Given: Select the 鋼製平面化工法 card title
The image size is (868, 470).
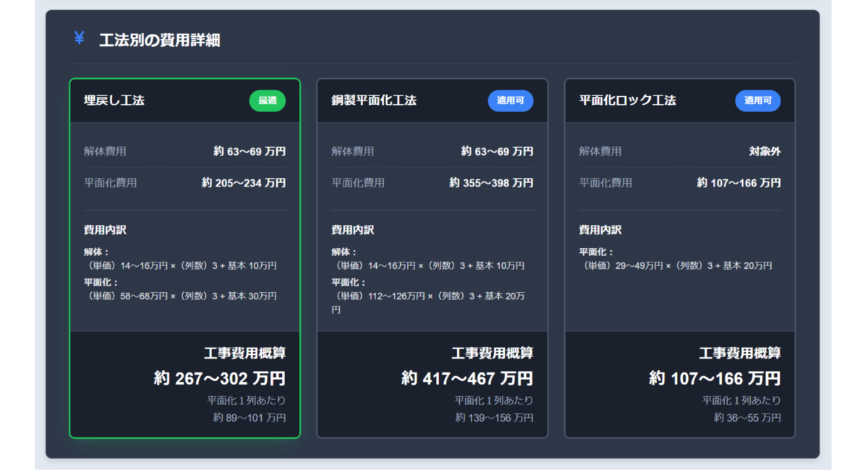Looking at the screenshot, I should pos(369,101).
